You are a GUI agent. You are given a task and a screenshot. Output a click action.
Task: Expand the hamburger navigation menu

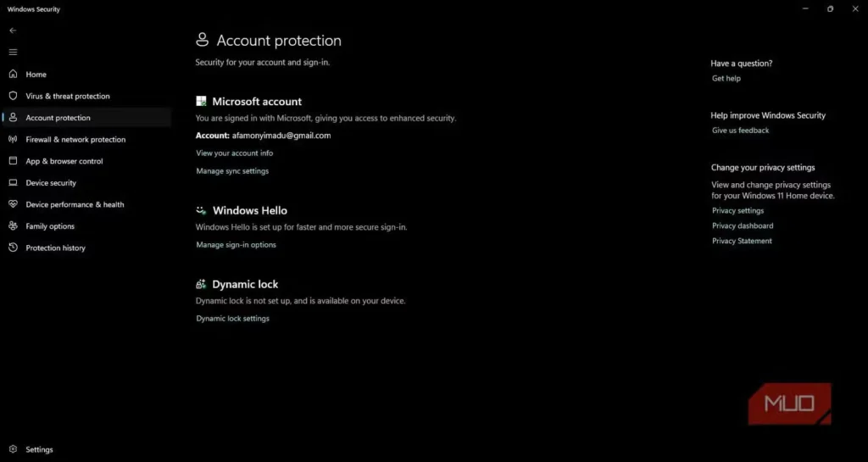point(13,53)
